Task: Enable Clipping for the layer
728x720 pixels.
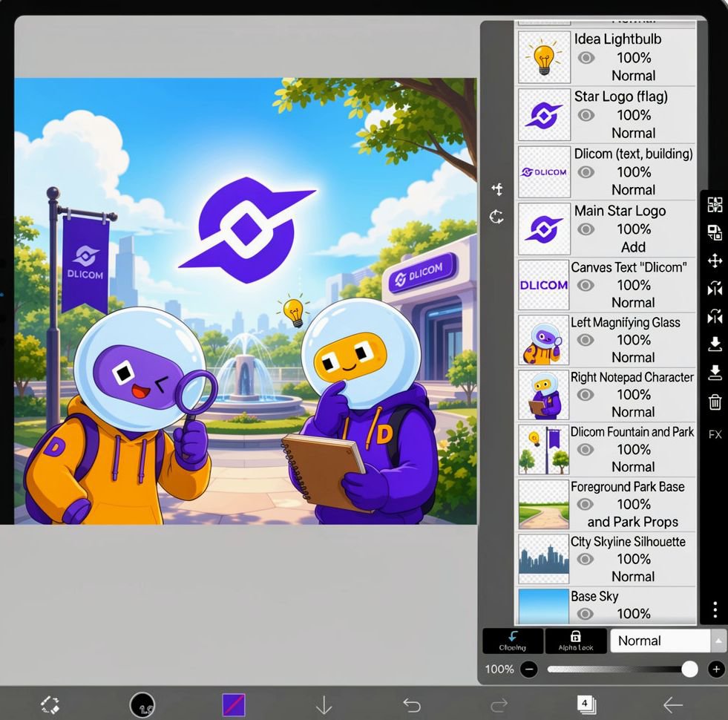Action: pyautogui.click(x=513, y=641)
